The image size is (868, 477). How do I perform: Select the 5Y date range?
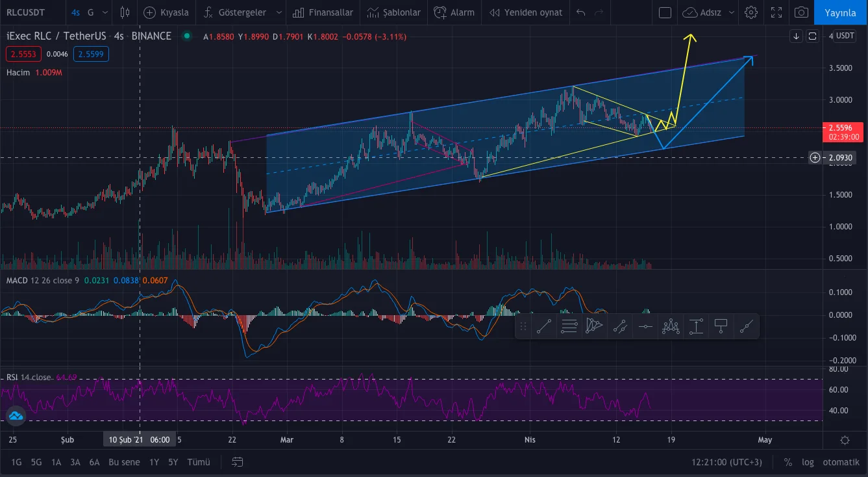(x=173, y=462)
